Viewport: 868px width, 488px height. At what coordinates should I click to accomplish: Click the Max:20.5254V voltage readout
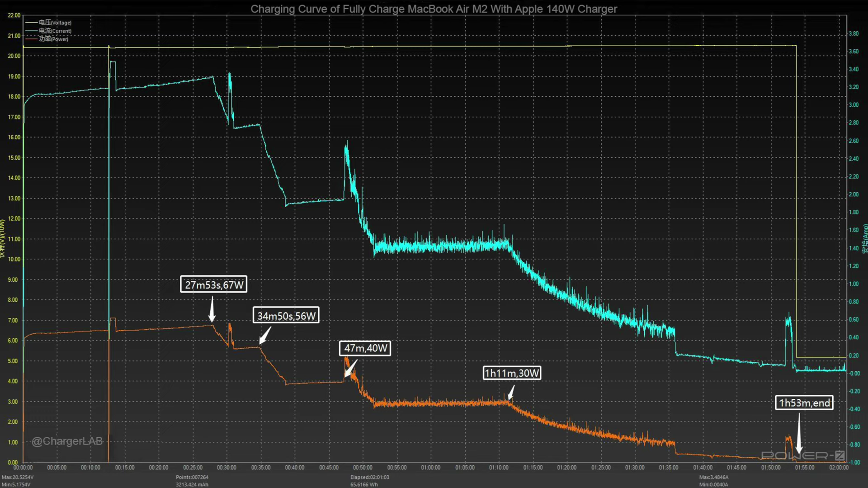(x=18, y=477)
